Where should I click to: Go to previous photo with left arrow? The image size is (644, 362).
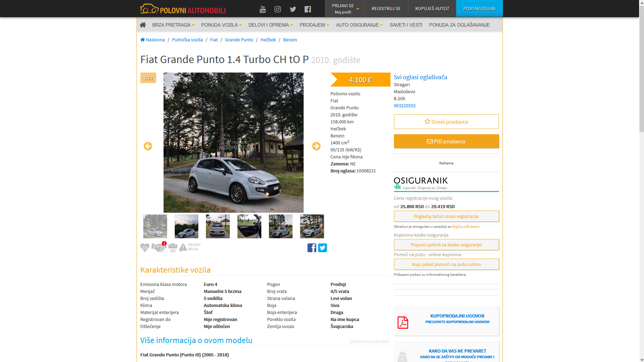point(148,146)
